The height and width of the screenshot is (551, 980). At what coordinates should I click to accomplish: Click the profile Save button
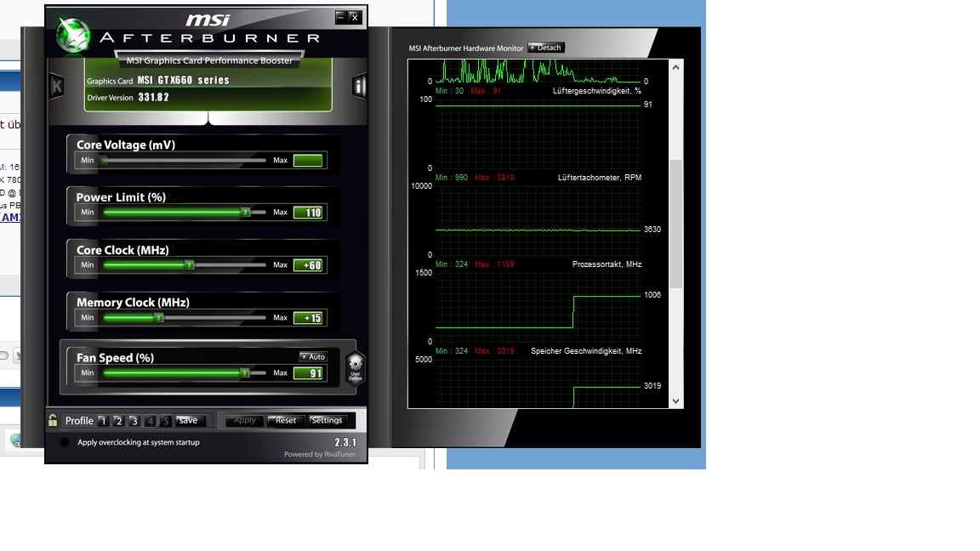pyautogui.click(x=188, y=420)
